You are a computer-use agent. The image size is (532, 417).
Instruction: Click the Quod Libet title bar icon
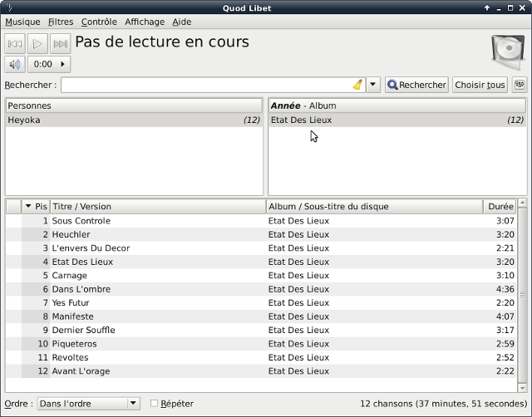coord(7,7)
